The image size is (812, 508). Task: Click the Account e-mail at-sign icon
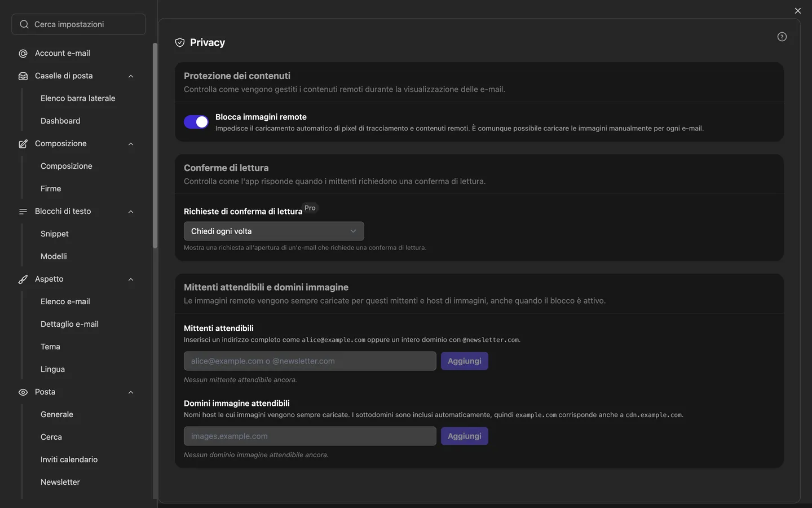(x=23, y=54)
